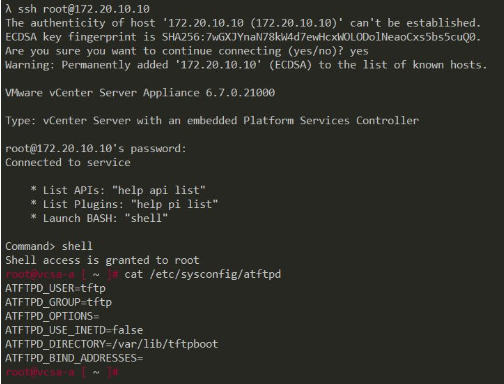Click 'Connected to service' text
Viewport: 504px width, 384px height.
click(68, 162)
